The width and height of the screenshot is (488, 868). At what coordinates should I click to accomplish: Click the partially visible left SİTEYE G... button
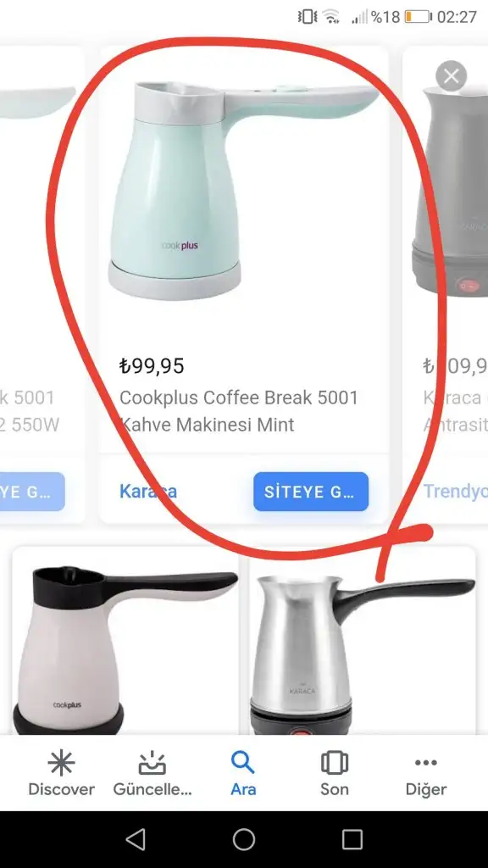pos(32,492)
